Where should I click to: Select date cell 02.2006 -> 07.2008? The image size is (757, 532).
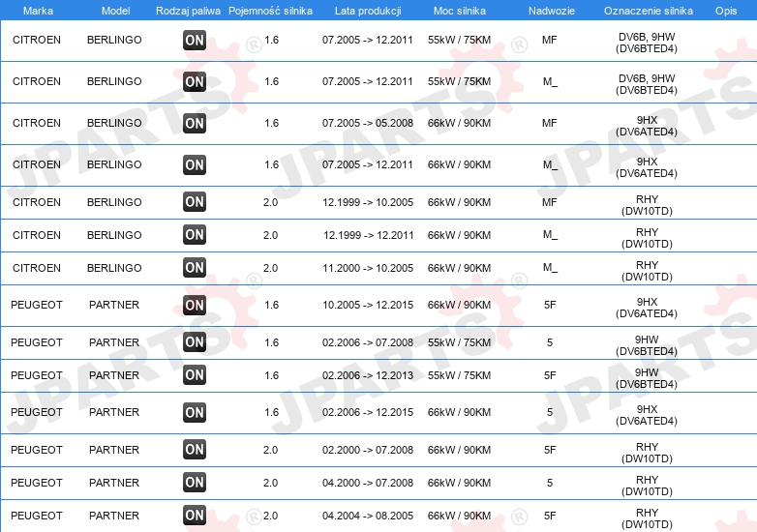click(368, 342)
